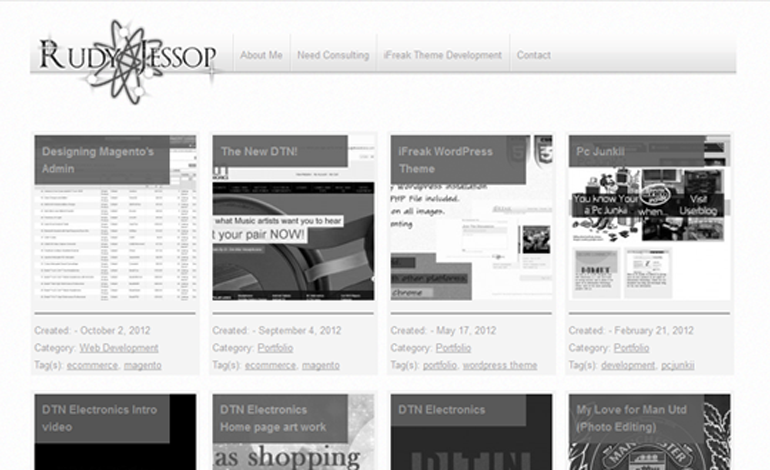Select the wordpress theme tag link
Viewport: 770px width, 470px height.
coord(500,365)
